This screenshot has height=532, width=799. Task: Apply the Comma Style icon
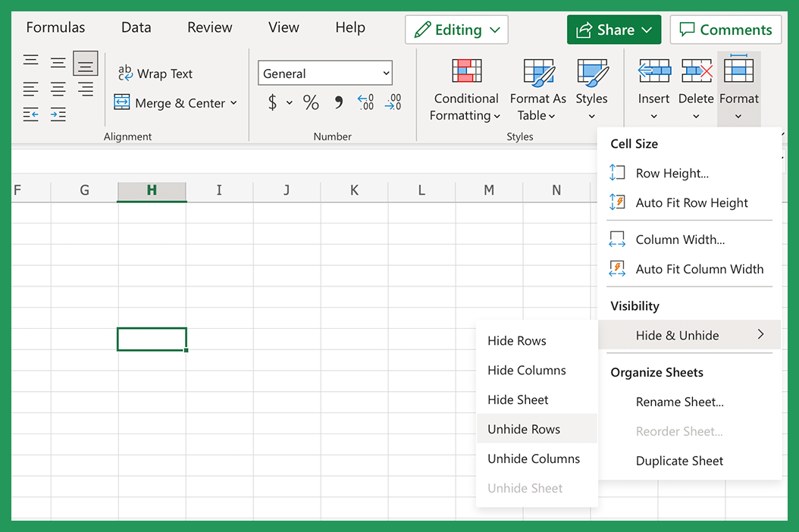point(337,102)
